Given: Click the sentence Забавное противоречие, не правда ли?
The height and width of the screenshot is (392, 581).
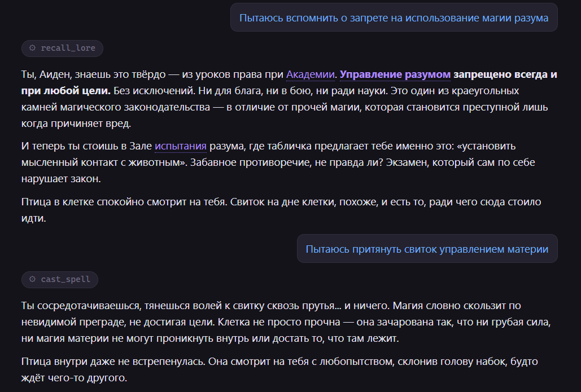Looking at the screenshot, I should 286,162.
